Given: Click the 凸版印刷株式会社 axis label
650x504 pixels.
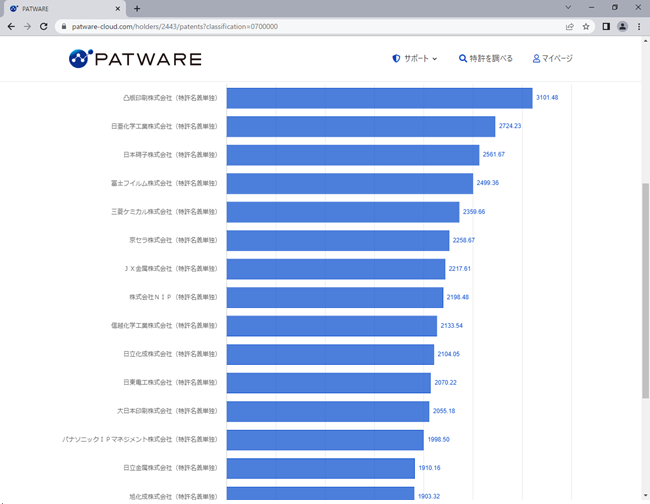Looking at the screenshot, I should coord(170,98).
